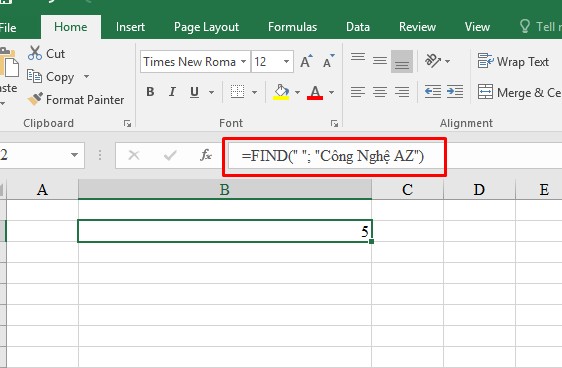Click the File tab
The width and height of the screenshot is (562, 368).
(x=8, y=27)
